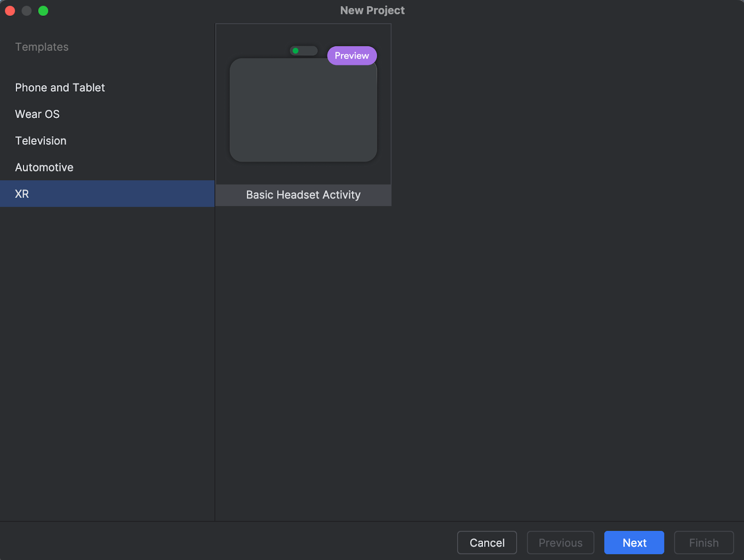This screenshot has width=744, height=560.
Task: Click the purple Preview badge
Action: (x=352, y=55)
